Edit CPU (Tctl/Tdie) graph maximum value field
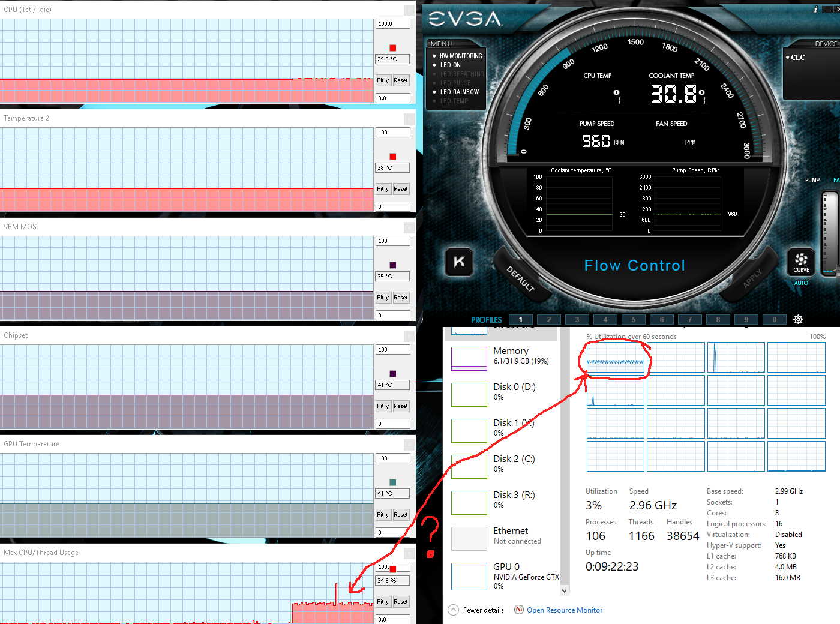840x624 pixels. coord(393,24)
